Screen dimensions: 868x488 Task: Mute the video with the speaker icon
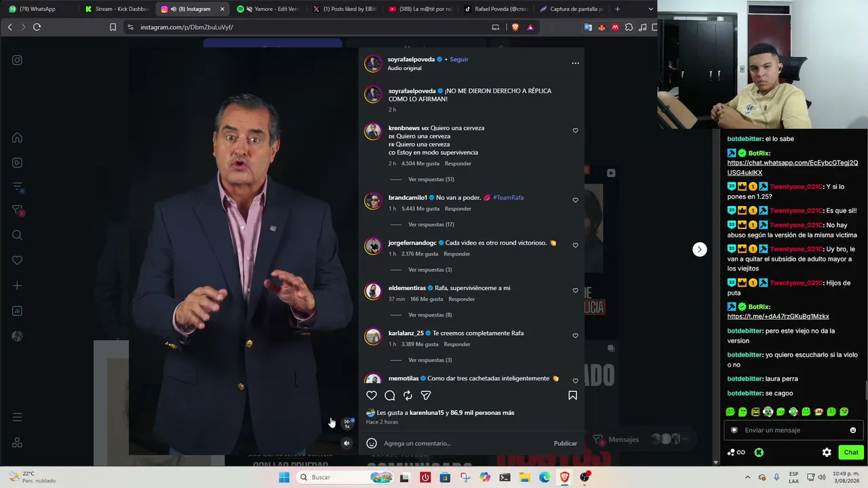point(347,443)
